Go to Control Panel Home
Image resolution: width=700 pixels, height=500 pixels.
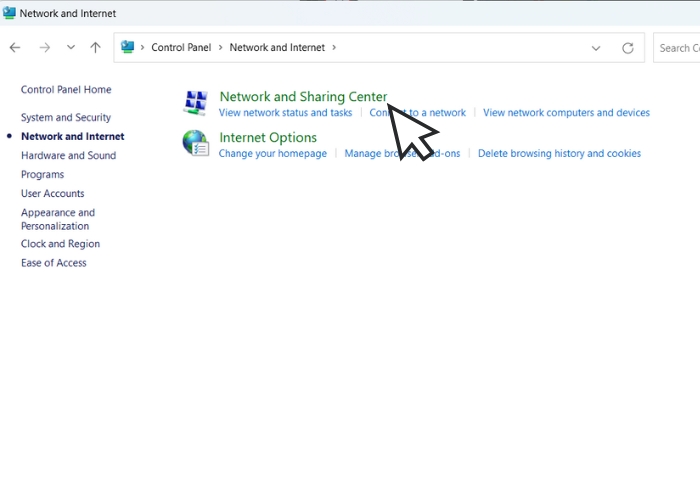click(66, 90)
